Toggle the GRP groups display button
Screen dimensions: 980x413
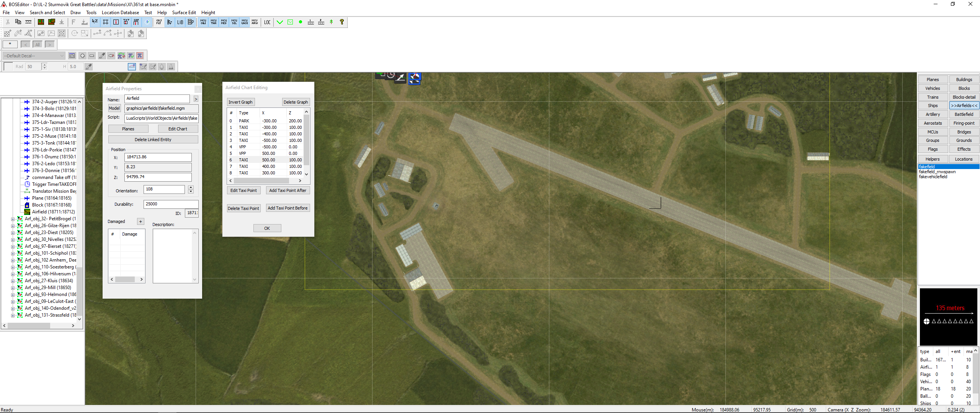136,22
